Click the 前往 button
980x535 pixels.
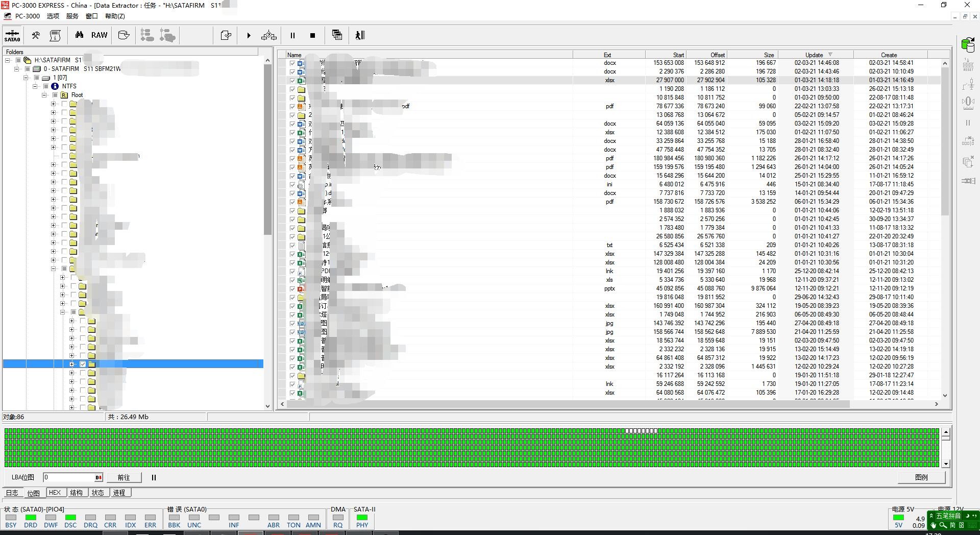[x=124, y=478]
